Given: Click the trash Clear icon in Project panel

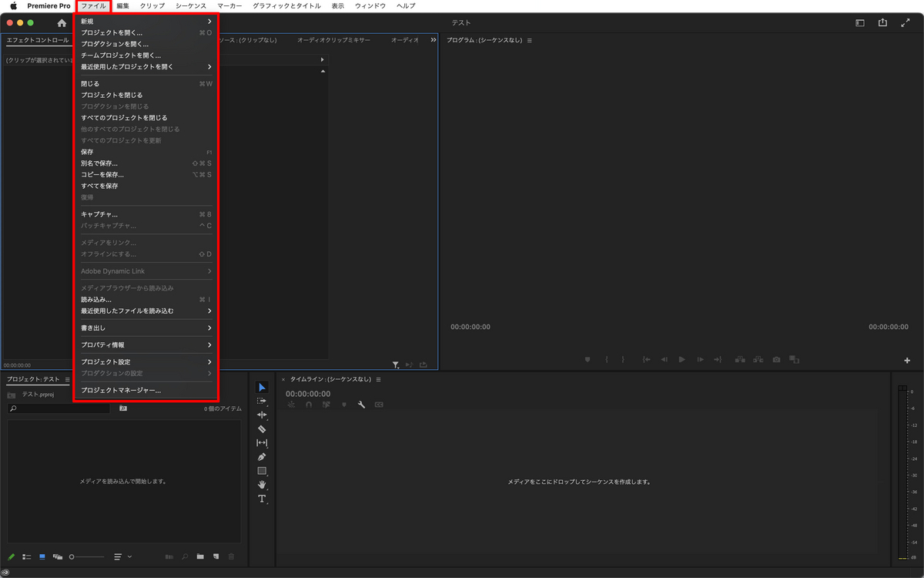Looking at the screenshot, I should tap(232, 556).
